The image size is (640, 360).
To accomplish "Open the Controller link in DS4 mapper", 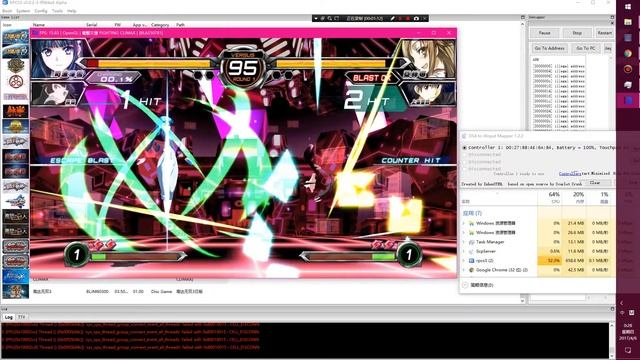I will point(570,173).
